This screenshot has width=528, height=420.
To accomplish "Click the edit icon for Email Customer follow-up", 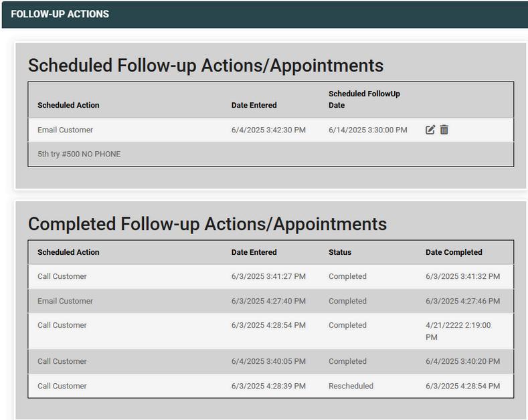I will click(430, 130).
